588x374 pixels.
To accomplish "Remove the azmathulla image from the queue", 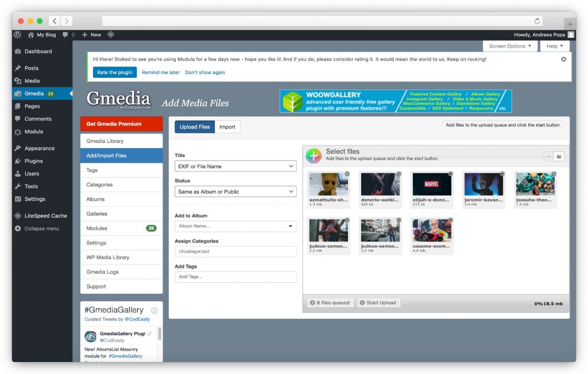I will click(346, 173).
